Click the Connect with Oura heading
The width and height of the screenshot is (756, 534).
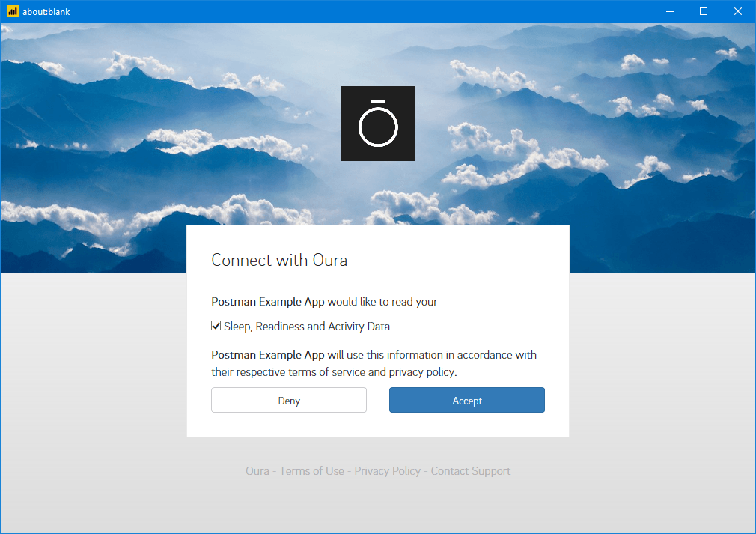pos(279,261)
